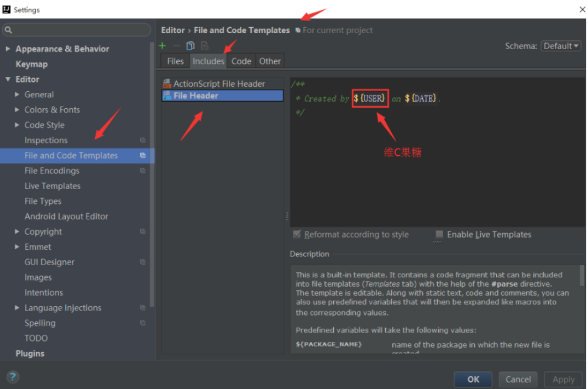Click the help question mark icon

13,377
